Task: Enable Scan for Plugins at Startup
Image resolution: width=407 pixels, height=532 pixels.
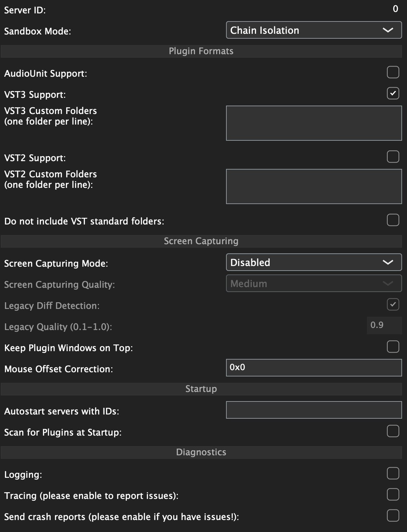Action: point(393,431)
